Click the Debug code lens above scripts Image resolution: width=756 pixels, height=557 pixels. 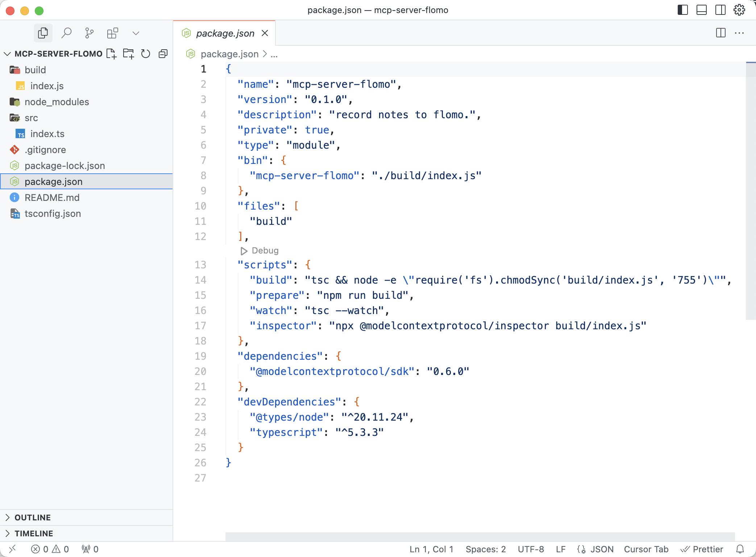(x=260, y=251)
